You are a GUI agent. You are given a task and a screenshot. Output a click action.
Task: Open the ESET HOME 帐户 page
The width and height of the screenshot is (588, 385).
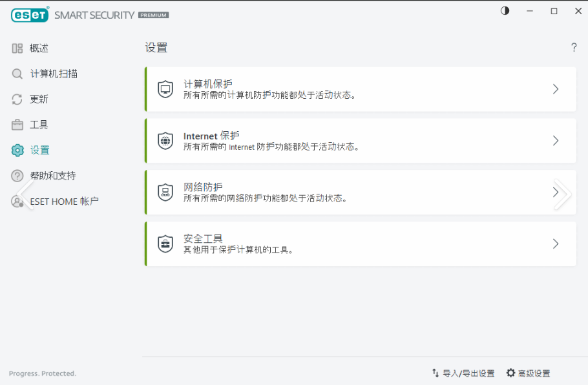[x=64, y=202]
